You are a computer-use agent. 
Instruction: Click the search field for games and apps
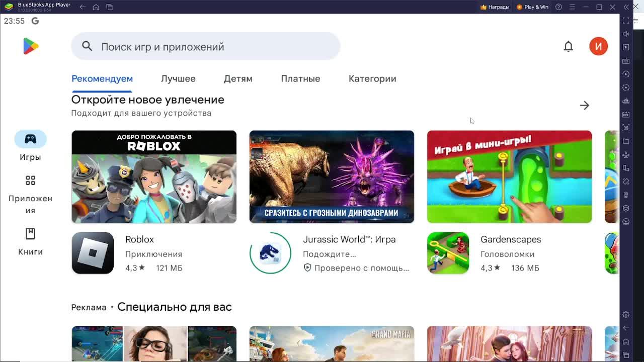click(206, 46)
